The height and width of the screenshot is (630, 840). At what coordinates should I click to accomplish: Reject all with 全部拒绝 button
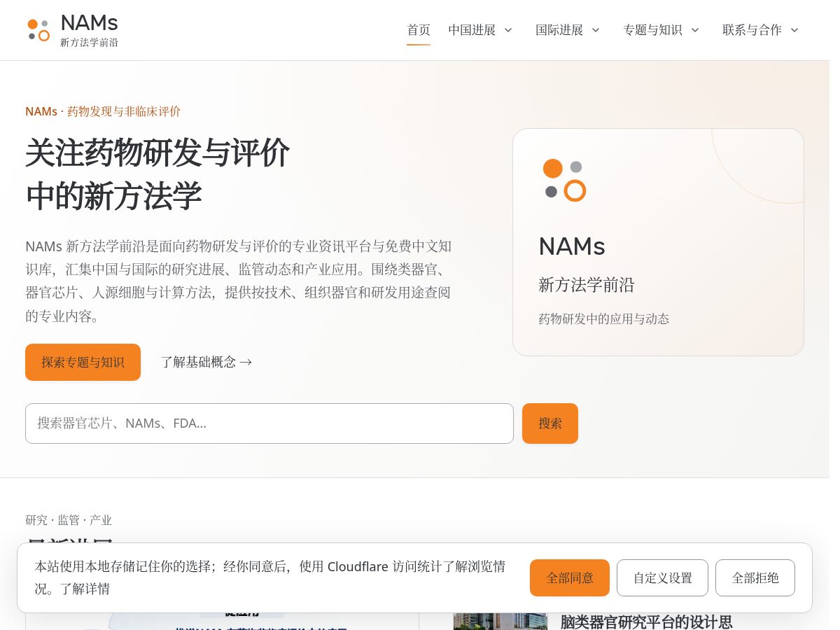point(755,578)
